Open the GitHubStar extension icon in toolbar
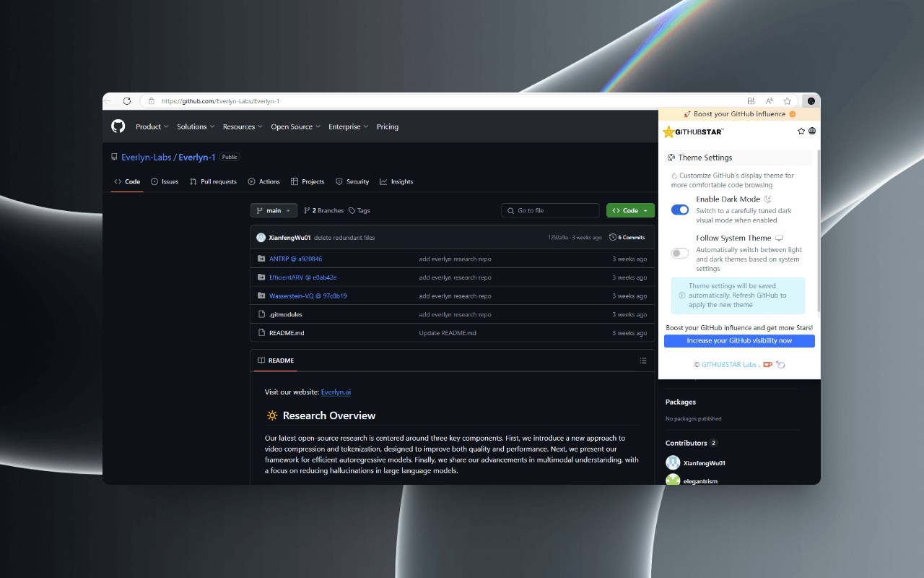This screenshot has width=924, height=578. click(811, 101)
